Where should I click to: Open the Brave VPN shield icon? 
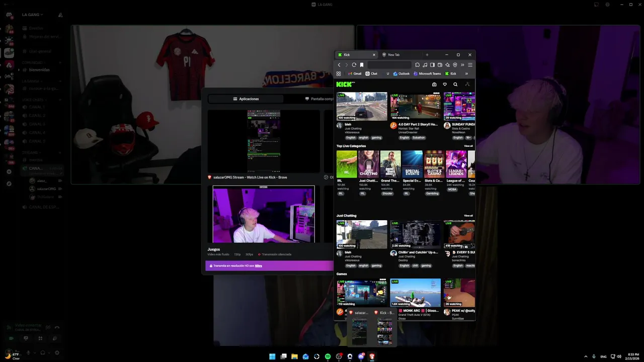455,65
